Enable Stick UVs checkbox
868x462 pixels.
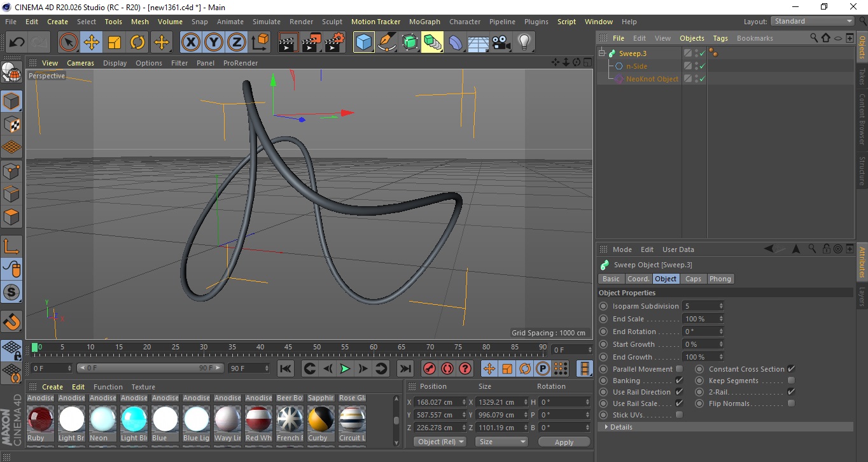[679, 415]
